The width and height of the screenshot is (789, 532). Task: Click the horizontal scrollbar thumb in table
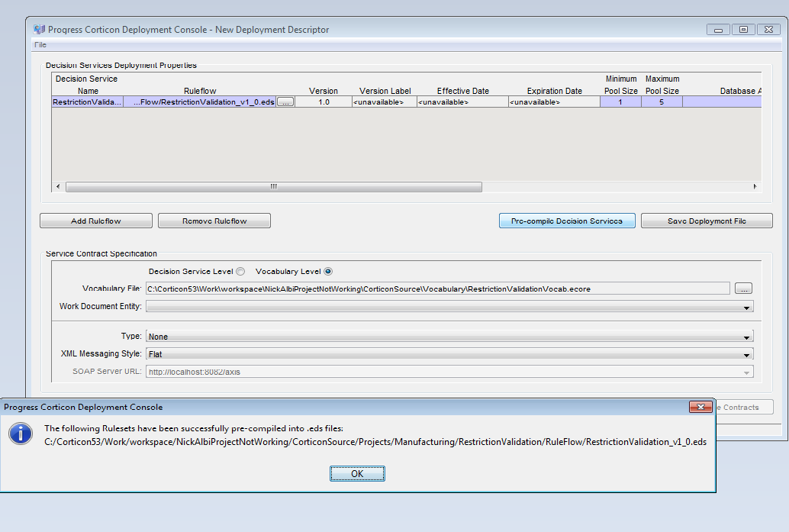tap(274, 187)
